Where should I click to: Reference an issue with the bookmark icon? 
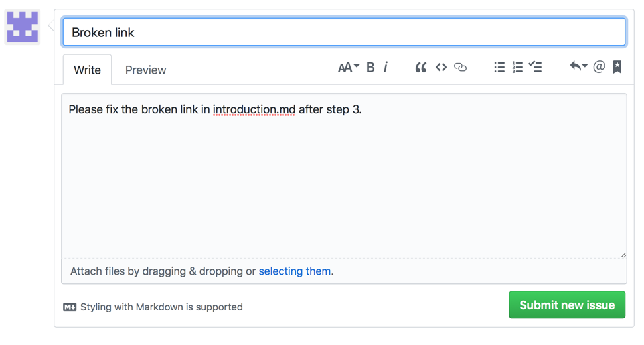(x=617, y=67)
